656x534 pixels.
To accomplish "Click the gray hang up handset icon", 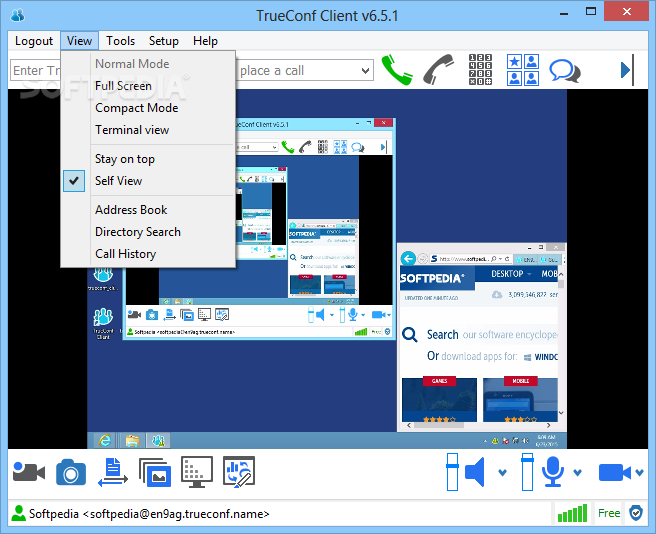I will tap(438, 70).
